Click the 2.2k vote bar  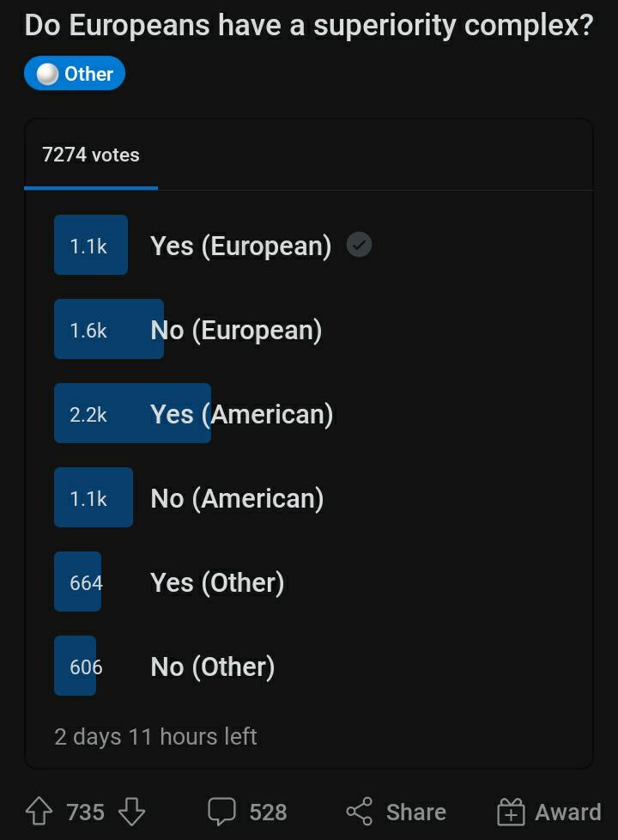coord(132,413)
